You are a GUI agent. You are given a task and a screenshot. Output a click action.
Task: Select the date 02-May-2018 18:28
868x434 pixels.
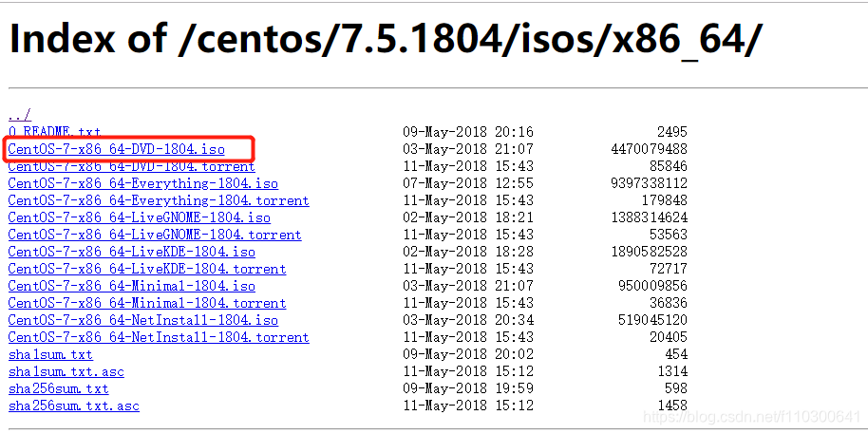click(468, 252)
